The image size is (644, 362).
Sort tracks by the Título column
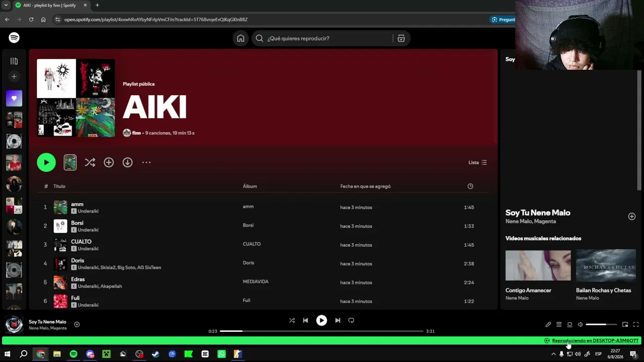(59, 186)
